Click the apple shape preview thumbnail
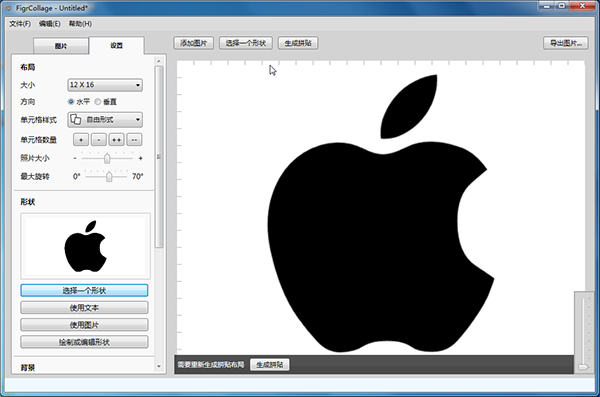 85,246
